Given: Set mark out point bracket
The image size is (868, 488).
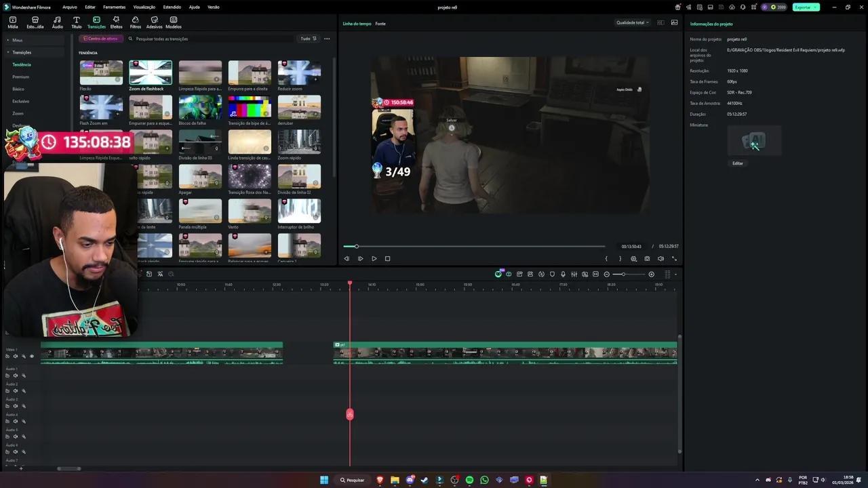Looking at the screenshot, I should [620, 258].
